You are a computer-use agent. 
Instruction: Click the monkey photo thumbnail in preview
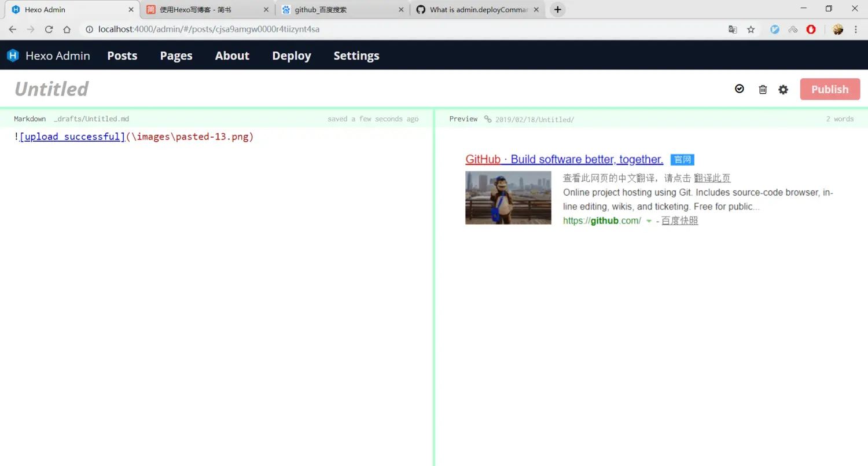pos(508,197)
